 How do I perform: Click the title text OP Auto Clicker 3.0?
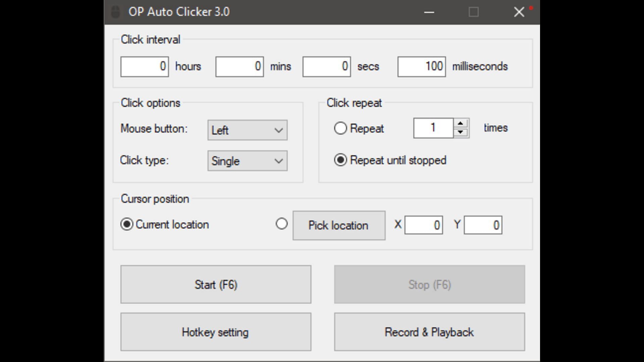pos(179,12)
